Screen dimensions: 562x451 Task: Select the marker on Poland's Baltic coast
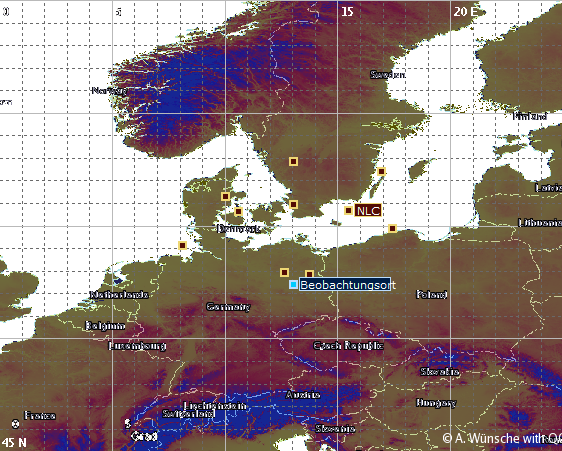392,228
